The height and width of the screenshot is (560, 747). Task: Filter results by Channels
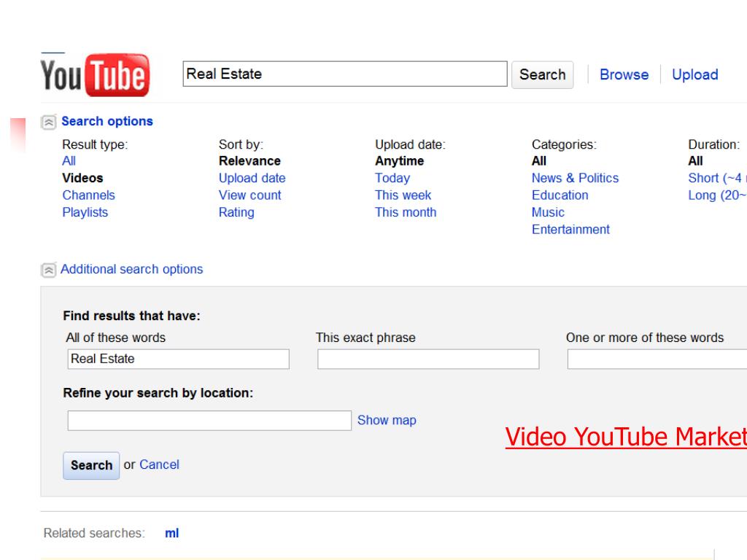(88, 195)
